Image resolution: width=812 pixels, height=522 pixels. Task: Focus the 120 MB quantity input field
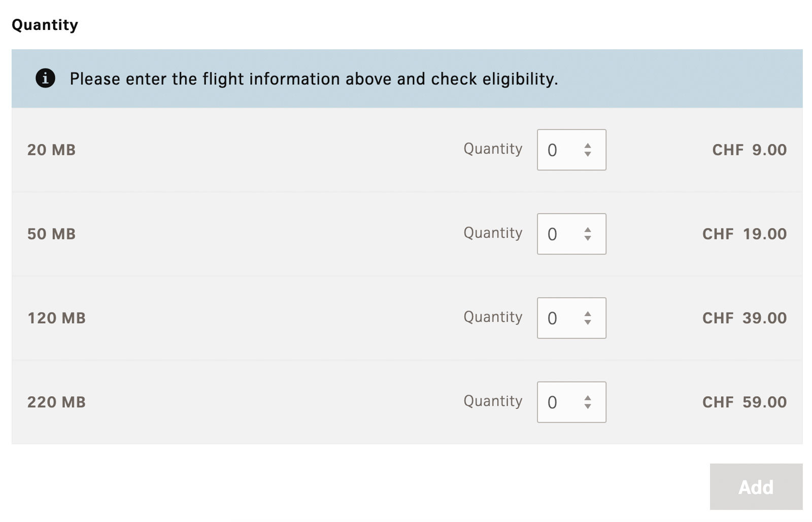557,319
